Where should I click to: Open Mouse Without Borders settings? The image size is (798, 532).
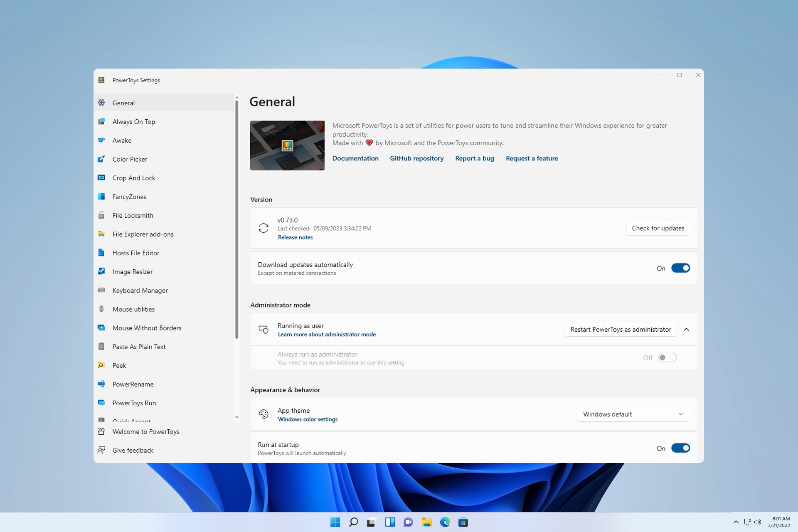[x=164, y=328]
